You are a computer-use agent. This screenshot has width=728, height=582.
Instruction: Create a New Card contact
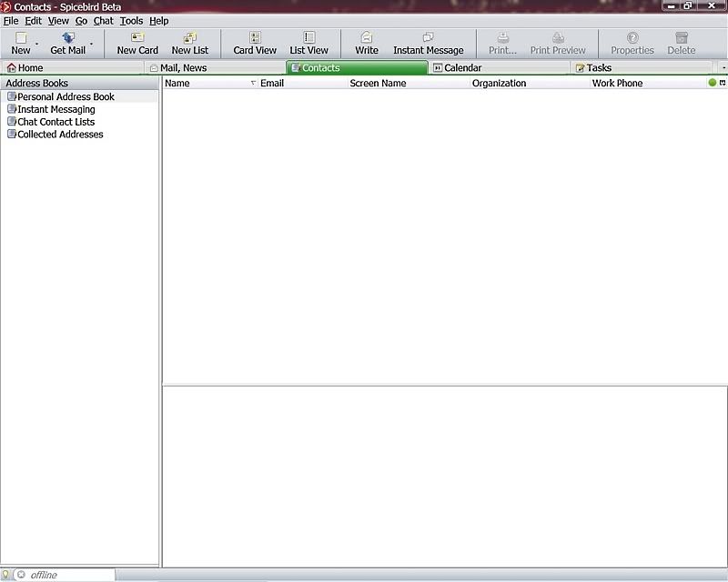[137, 44]
